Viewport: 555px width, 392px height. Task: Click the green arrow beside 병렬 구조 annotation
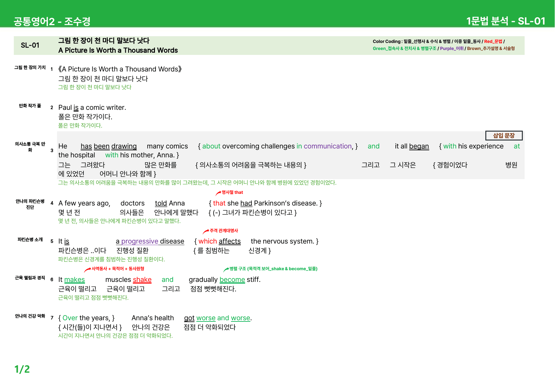point(226,269)
